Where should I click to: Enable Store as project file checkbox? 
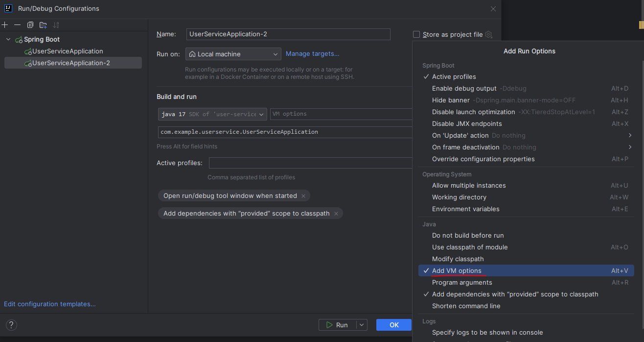coord(416,34)
